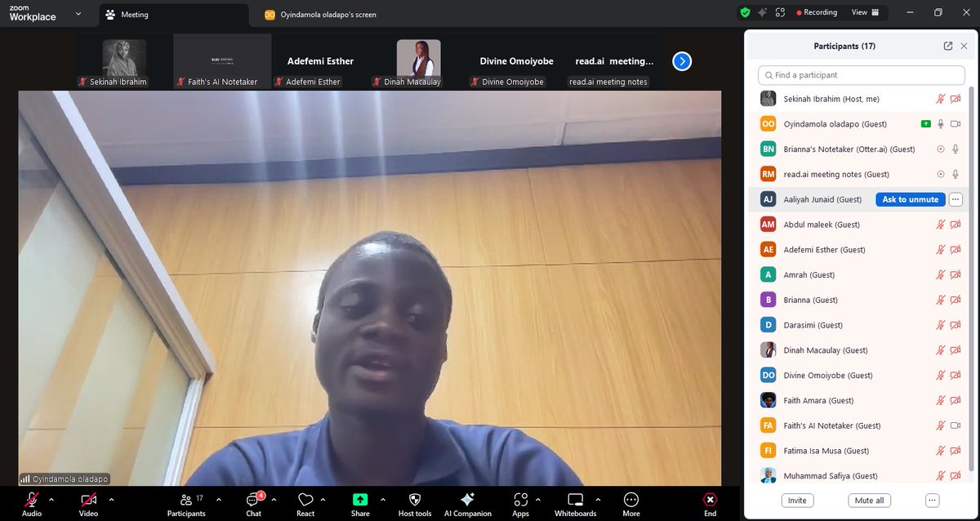This screenshot has width=980, height=521.
Task: Click Oyindamola oladapo's camera icon
Action: pos(955,124)
